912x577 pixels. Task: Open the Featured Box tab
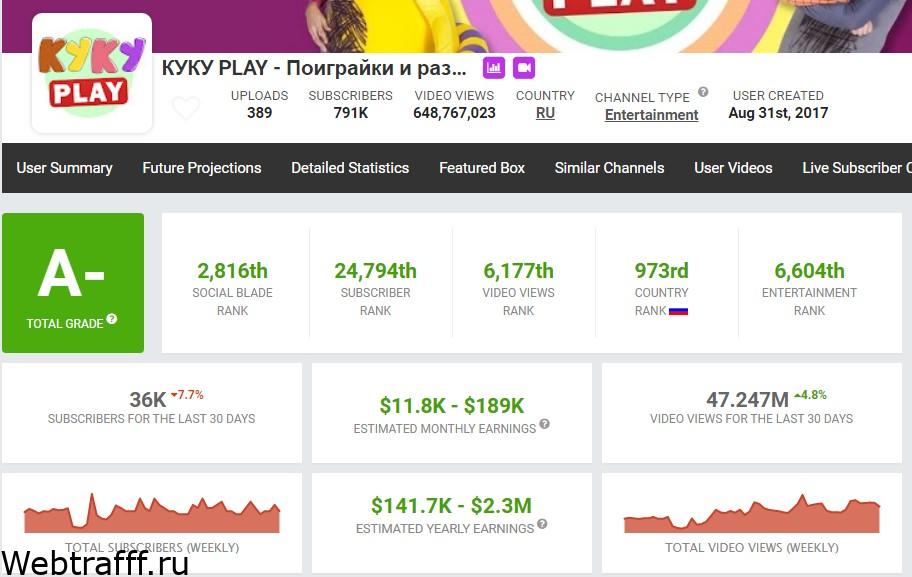482,168
